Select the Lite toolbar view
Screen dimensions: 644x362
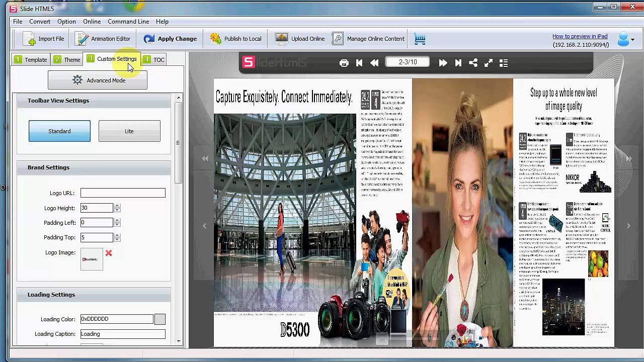click(x=129, y=131)
